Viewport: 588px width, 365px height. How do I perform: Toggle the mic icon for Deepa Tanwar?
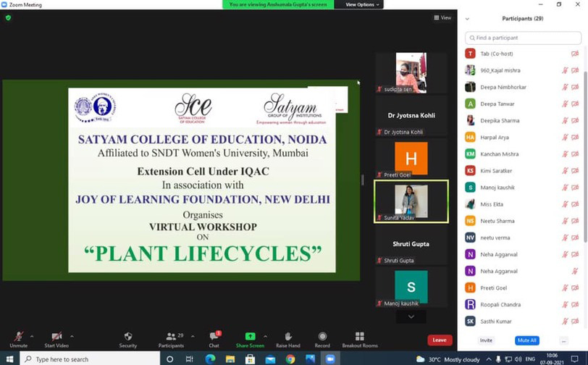tap(565, 104)
